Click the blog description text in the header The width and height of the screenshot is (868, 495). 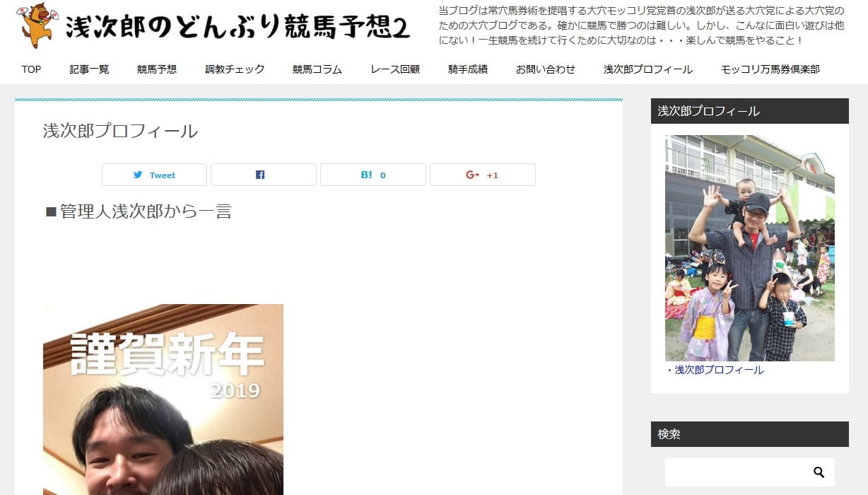[x=641, y=25]
